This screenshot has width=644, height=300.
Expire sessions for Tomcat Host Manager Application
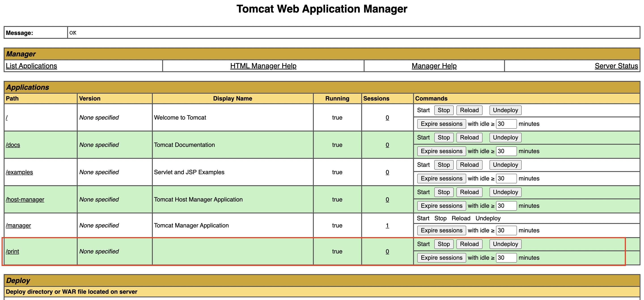coord(441,206)
